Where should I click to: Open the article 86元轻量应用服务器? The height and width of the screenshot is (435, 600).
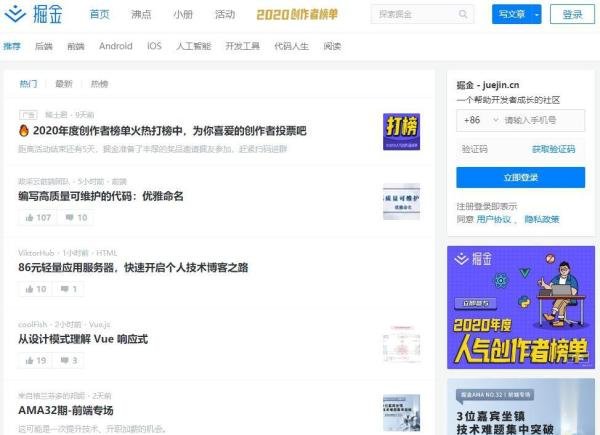click(x=133, y=267)
